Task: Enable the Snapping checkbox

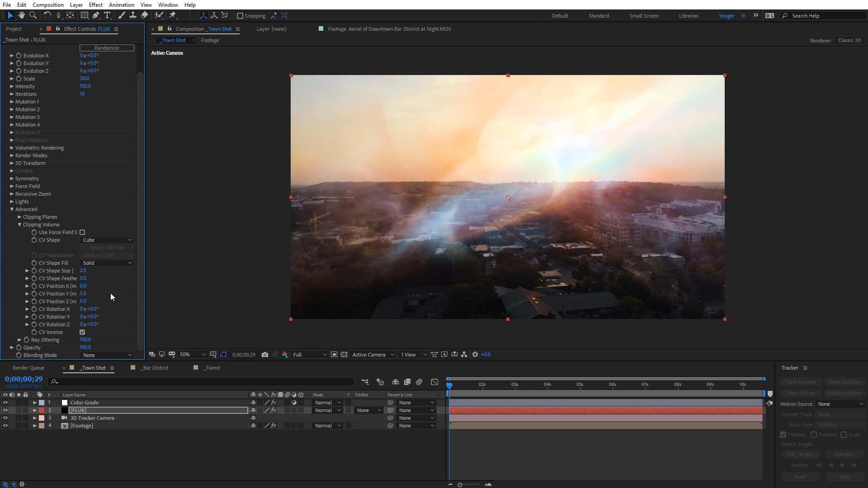Action: coord(240,16)
